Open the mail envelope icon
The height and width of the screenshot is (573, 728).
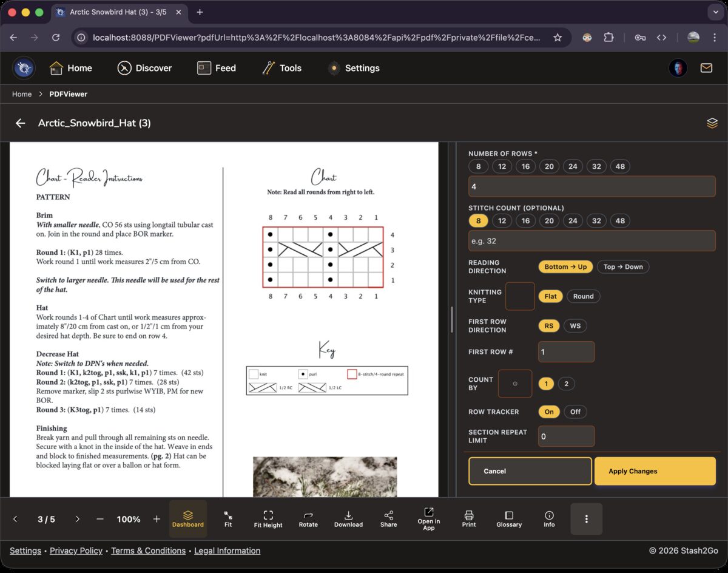point(706,68)
